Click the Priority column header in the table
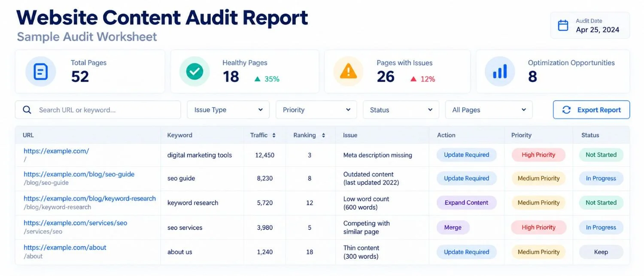644x276 pixels. click(x=521, y=135)
